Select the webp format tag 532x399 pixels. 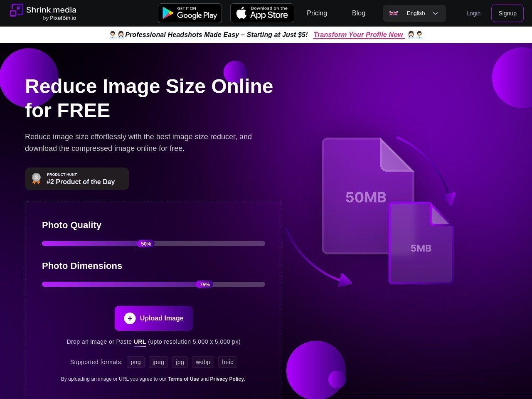(203, 362)
